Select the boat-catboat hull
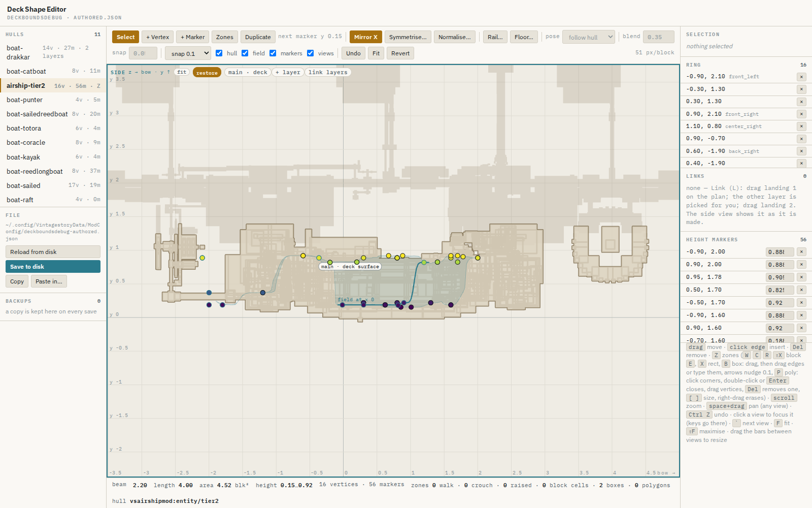The height and width of the screenshot is (508, 812). (x=53, y=72)
